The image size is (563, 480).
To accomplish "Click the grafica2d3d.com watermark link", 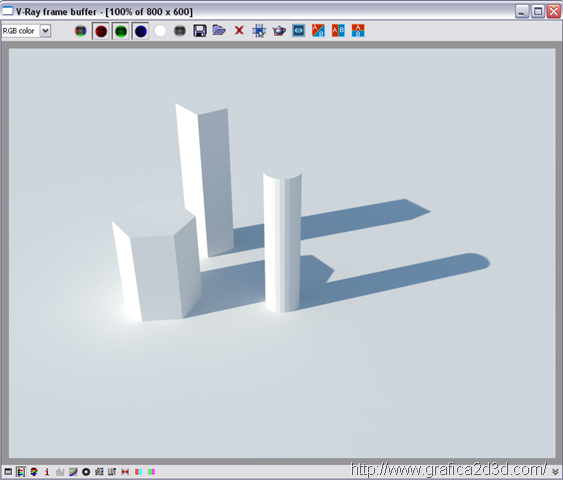I will coord(448,470).
